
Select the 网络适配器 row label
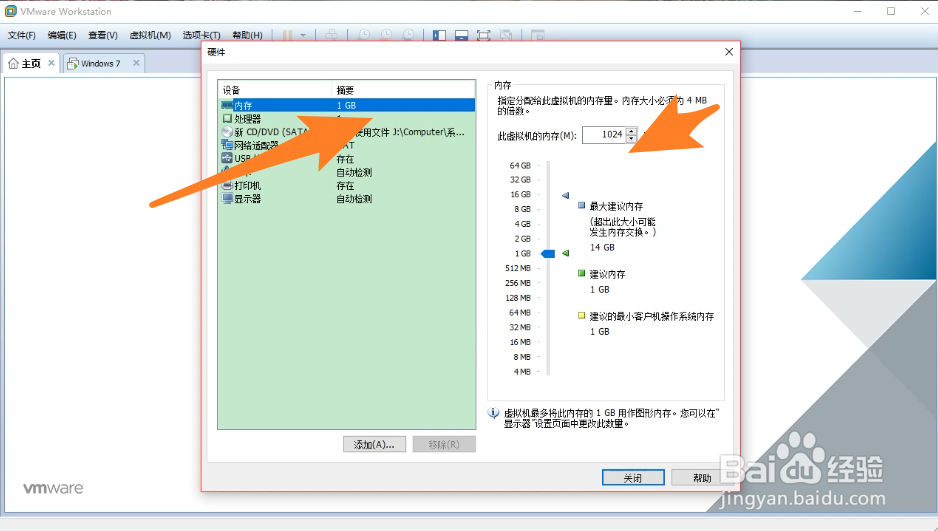coord(256,145)
